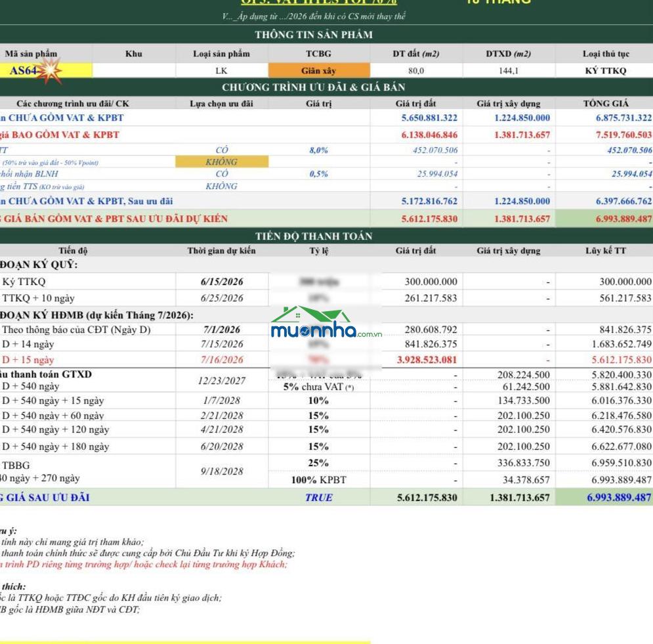Select the date 7/15/2026
The height and width of the screenshot is (644, 653).
click(222, 344)
